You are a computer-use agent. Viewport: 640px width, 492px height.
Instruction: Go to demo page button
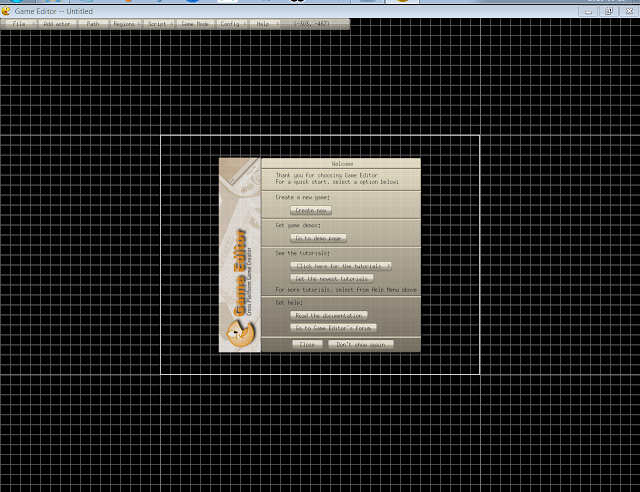(318, 238)
